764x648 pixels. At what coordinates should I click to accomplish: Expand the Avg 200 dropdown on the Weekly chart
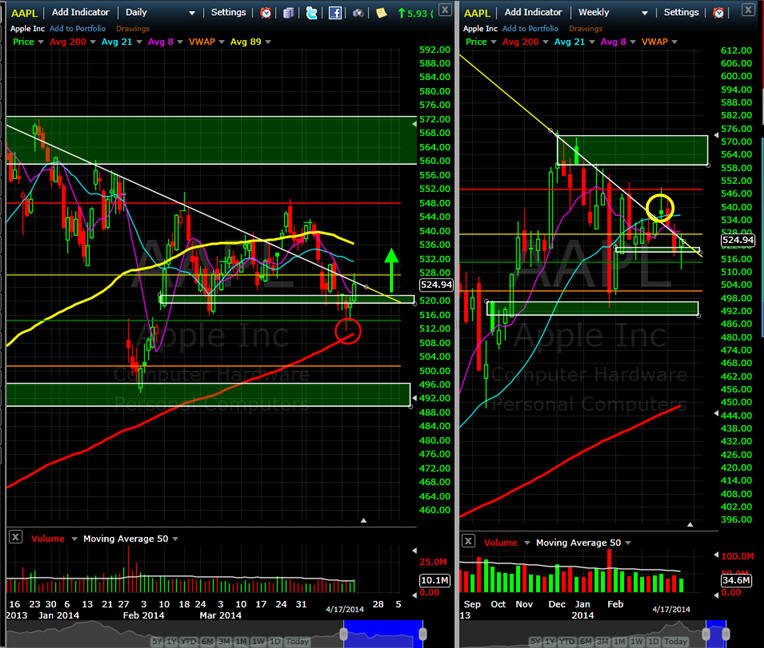point(545,42)
